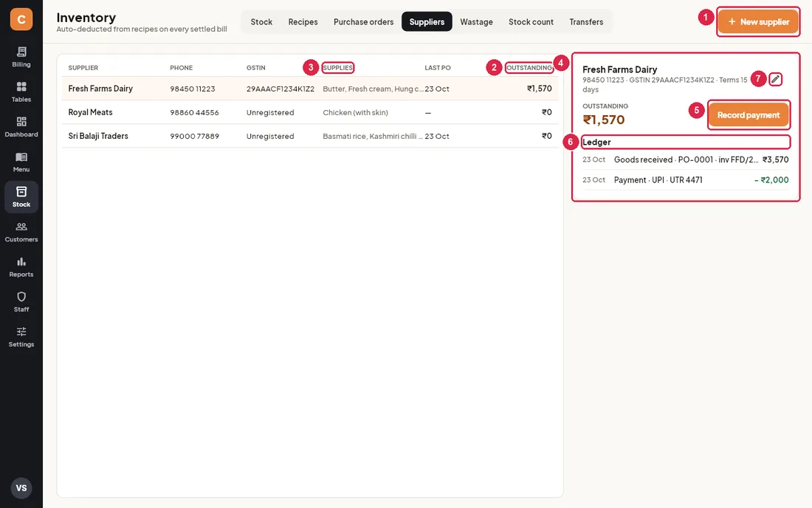This screenshot has width=812, height=508.
Task: Open Billing from the sidebar
Action: [21, 57]
